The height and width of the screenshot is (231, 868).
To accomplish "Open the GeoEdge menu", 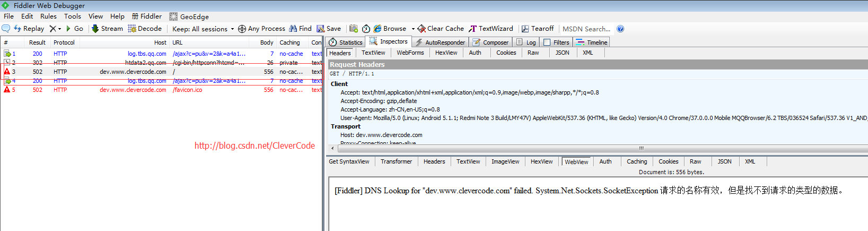I will 189,16.
